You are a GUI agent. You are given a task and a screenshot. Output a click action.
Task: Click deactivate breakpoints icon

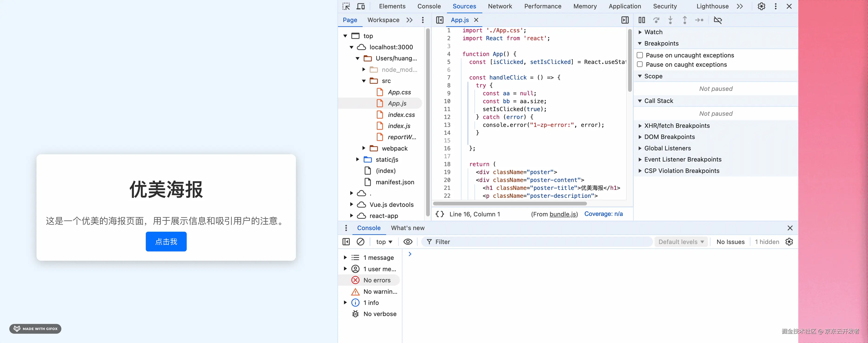click(x=718, y=20)
